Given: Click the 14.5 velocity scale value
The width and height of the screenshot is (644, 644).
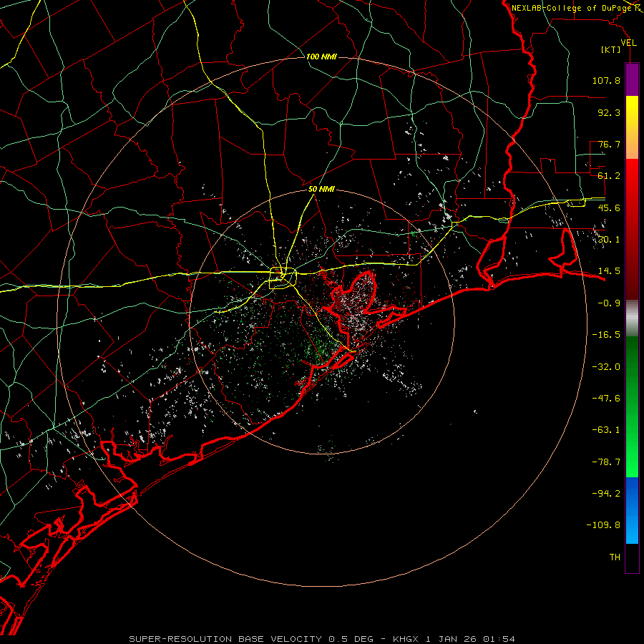Looking at the screenshot, I should 609,271.
